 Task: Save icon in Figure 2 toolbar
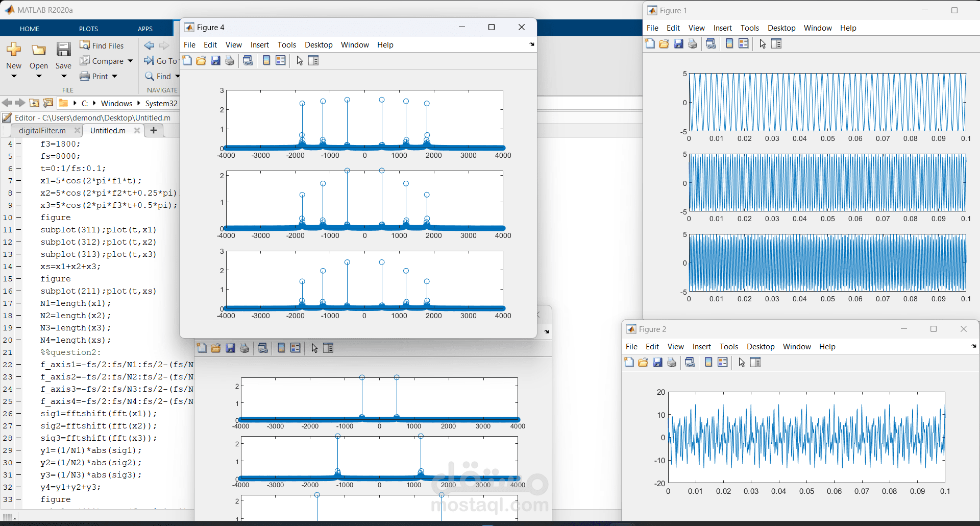click(x=657, y=363)
